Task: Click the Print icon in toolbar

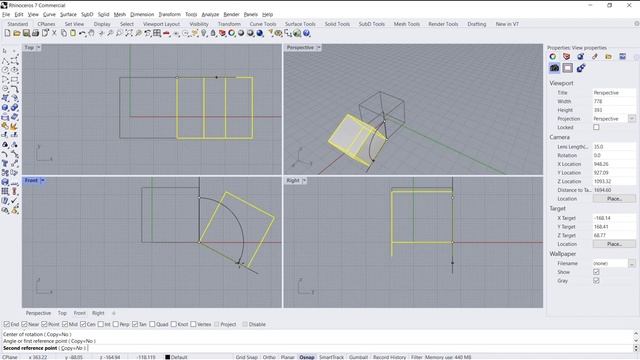Action: [x=36, y=33]
